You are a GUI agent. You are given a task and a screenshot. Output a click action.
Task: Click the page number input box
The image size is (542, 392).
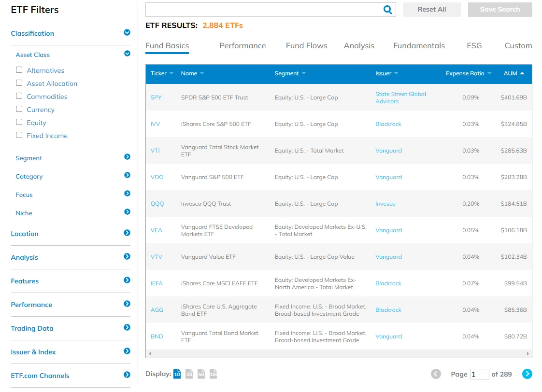(479, 374)
